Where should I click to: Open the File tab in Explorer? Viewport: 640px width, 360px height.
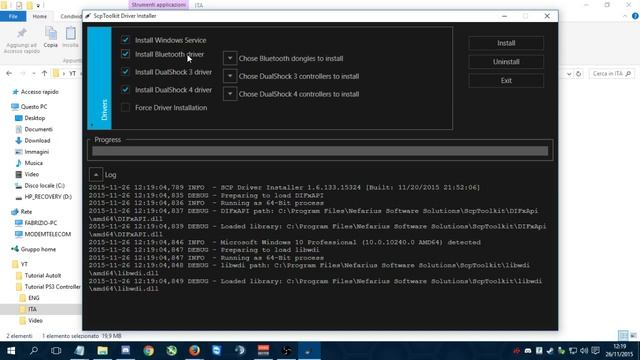coord(13,16)
